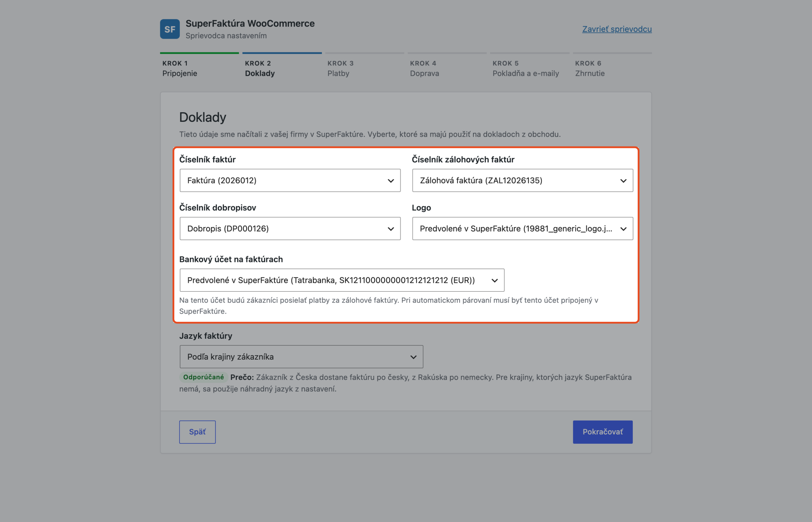Click the Jazyk faktúry label
This screenshot has width=812, height=522.
coord(206,336)
